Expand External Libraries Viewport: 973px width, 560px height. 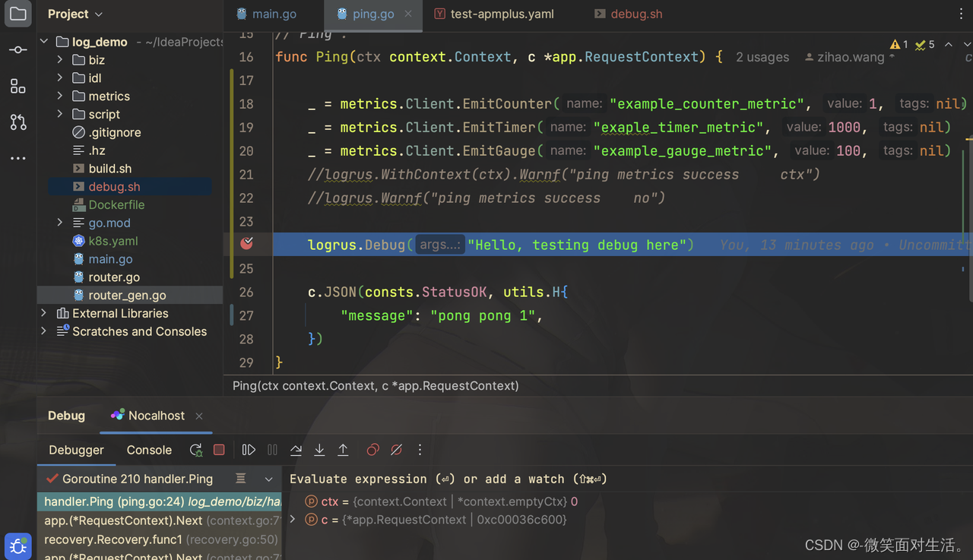pos(44,313)
